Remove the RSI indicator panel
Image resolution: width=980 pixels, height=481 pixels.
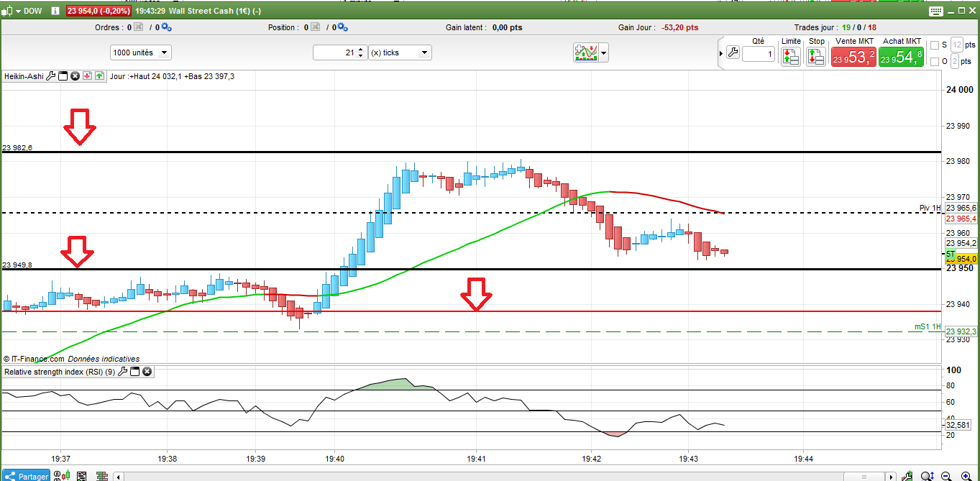tap(147, 372)
